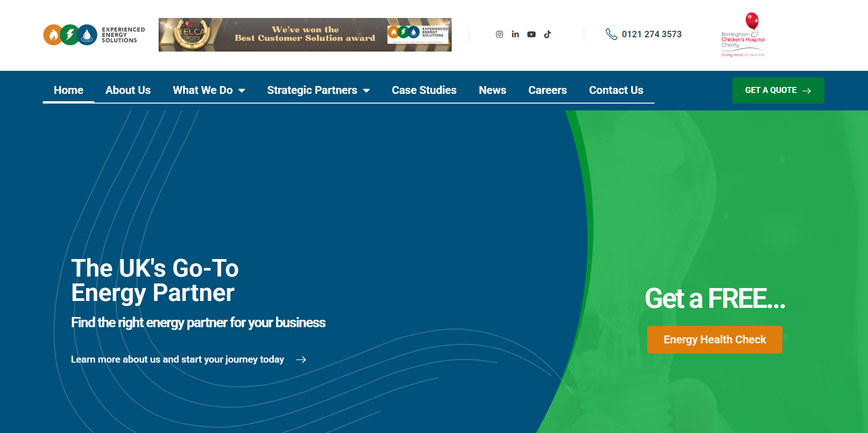
Task: Click the TELCA Best Customer Solution award banner
Action: 305,35
